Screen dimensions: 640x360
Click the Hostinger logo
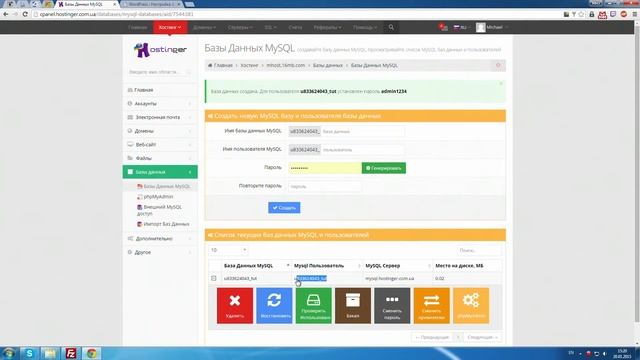tap(160, 50)
